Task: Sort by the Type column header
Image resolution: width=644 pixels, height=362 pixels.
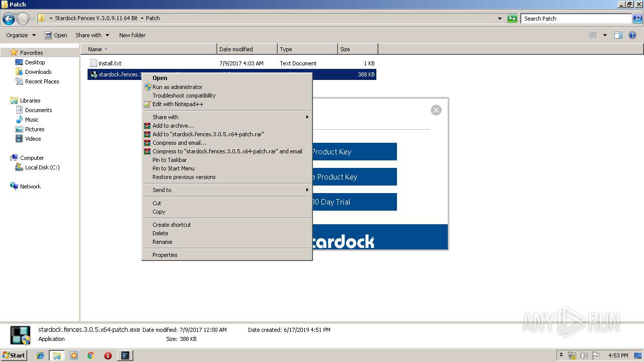Action: pos(307,49)
